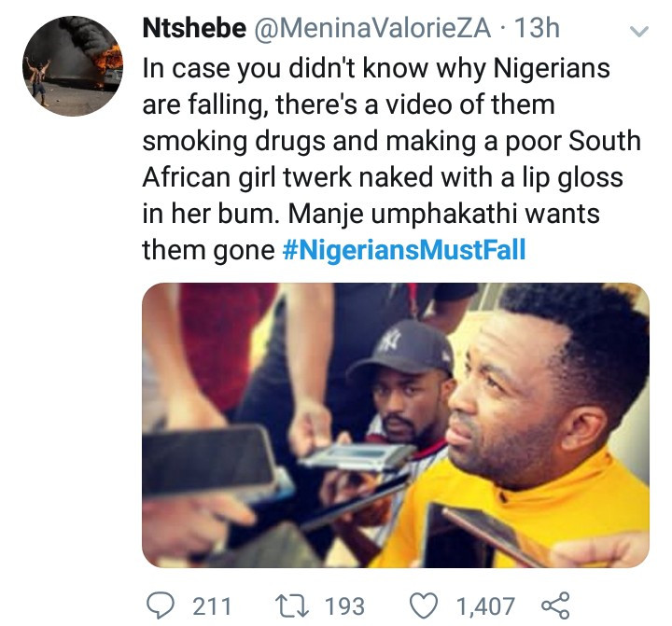Click the 211 replies count
Image resolution: width=672 pixels, height=626 pixels.
[x=211, y=605]
